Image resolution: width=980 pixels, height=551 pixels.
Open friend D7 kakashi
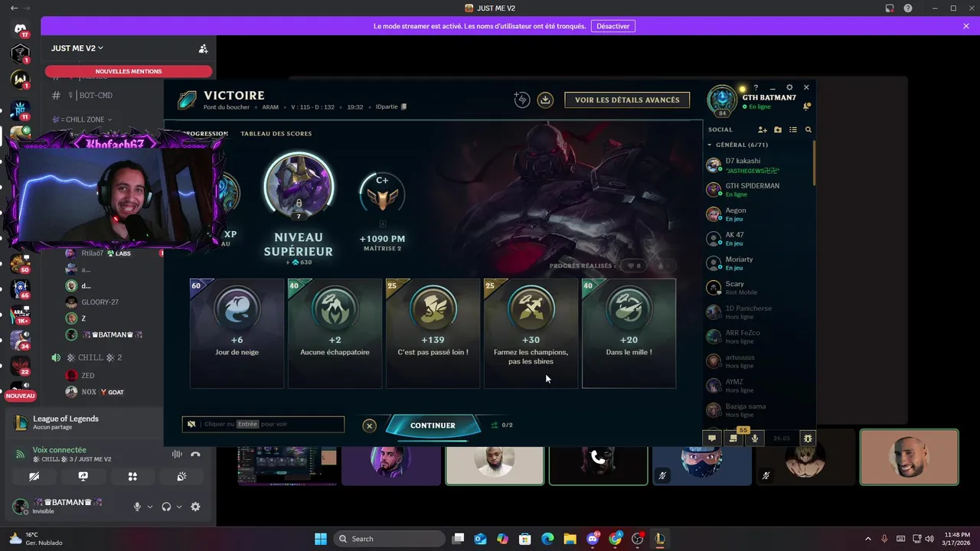click(758, 165)
